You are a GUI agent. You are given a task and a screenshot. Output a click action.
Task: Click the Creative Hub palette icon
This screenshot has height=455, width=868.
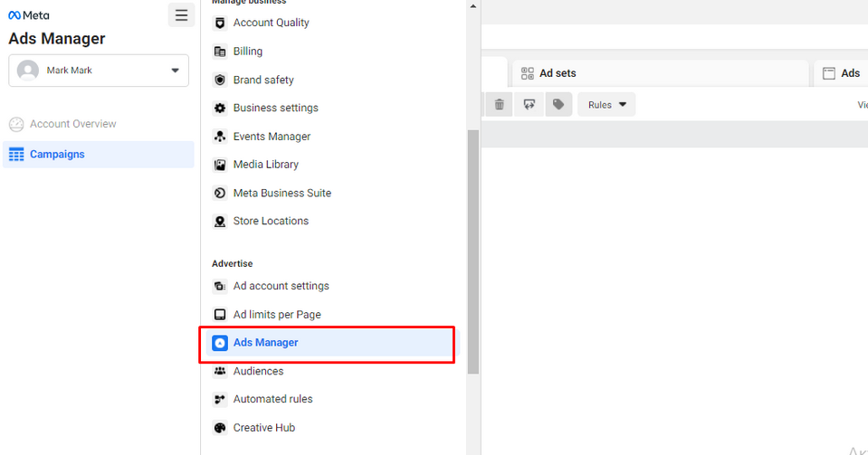point(219,428)
